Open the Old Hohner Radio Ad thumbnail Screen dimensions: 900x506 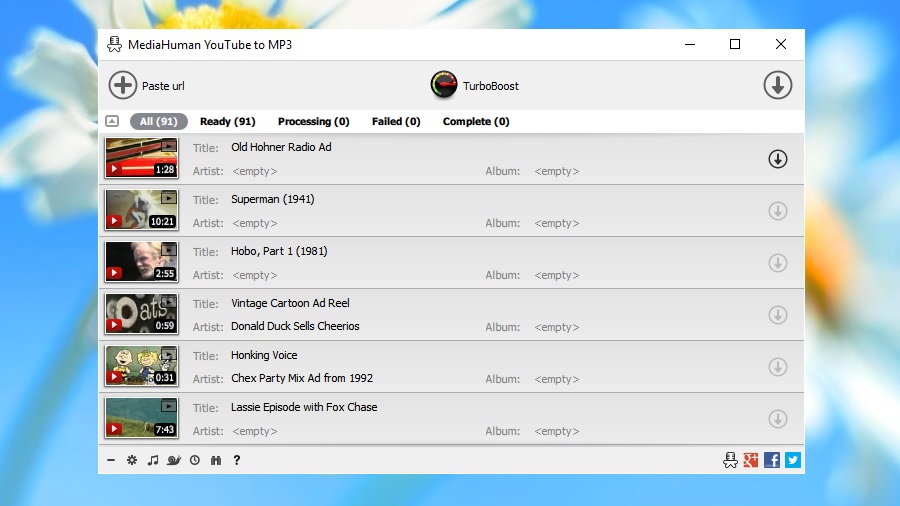point(142,158)
